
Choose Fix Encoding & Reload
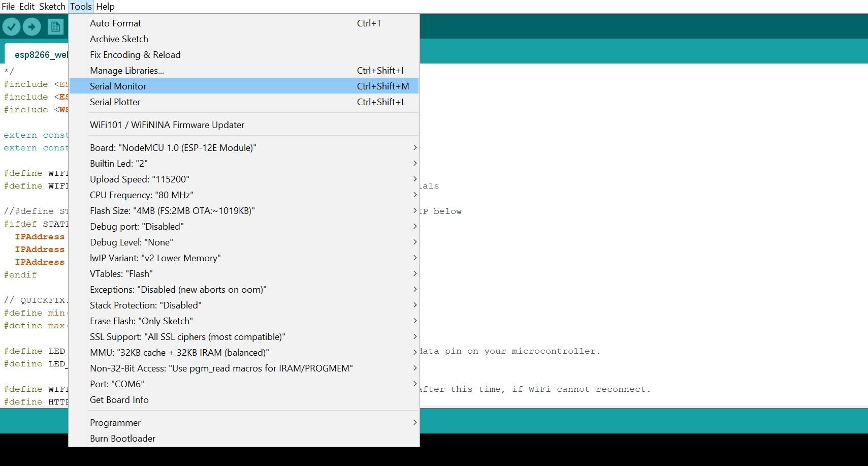pyautogui.click(x=244, y=55)
